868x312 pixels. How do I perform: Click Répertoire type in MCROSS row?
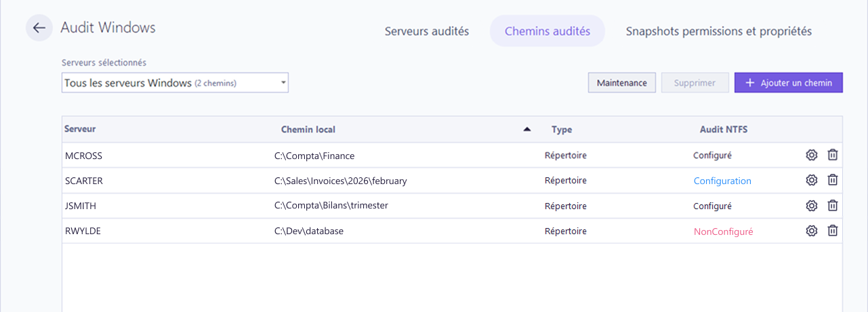pyautogui.click(x=566, y=156)
